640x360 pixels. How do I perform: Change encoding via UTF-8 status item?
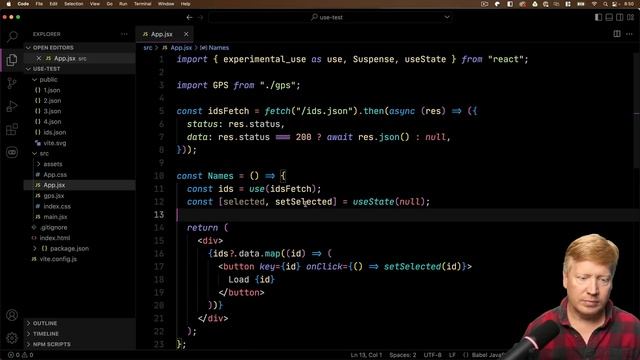pos(432,355)
